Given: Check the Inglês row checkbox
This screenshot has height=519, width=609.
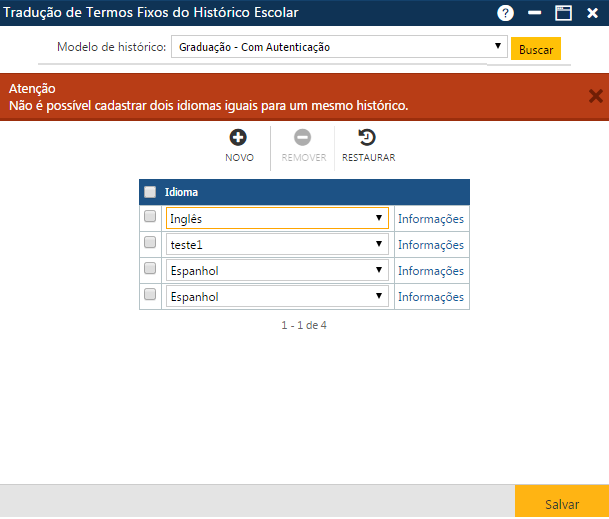Looking at the screenshot, I should [150, 217].
